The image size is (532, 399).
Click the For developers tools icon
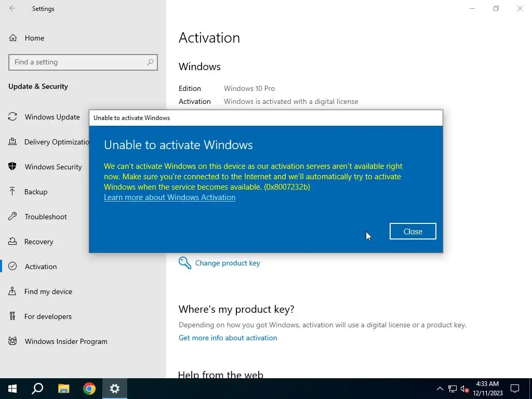coord(12,316)
